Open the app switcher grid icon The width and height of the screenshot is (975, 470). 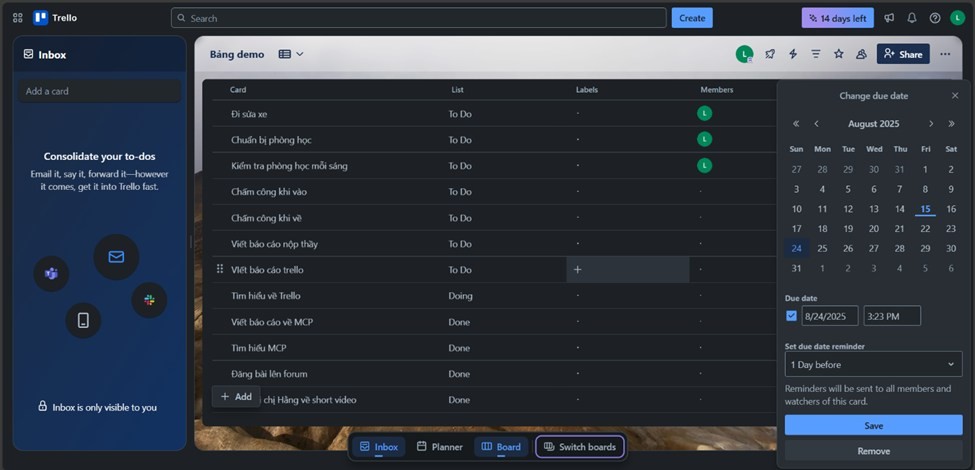tap(17, 18)
